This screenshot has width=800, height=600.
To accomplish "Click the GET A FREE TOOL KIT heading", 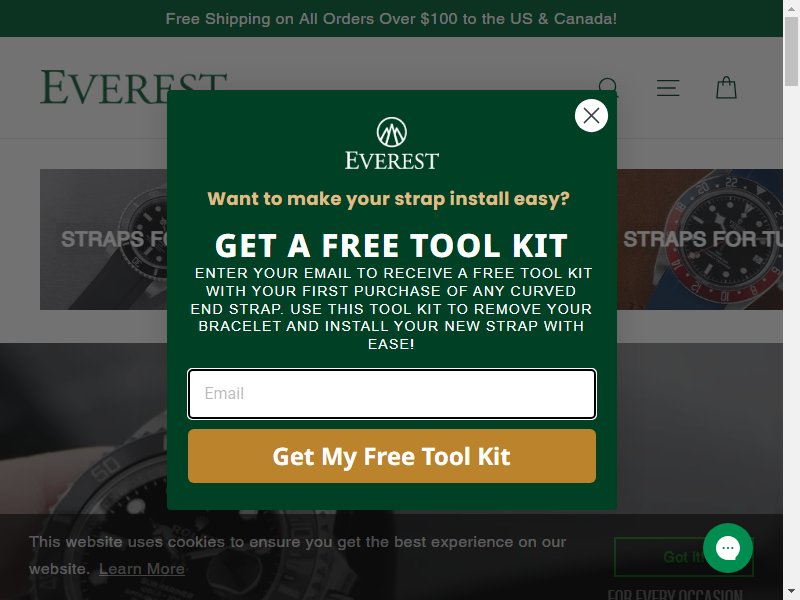I will coord(391,245).
